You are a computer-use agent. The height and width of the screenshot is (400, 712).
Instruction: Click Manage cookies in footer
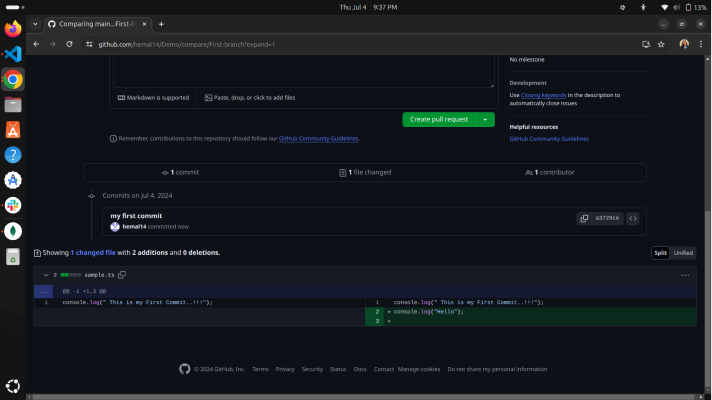click(419, 369)
